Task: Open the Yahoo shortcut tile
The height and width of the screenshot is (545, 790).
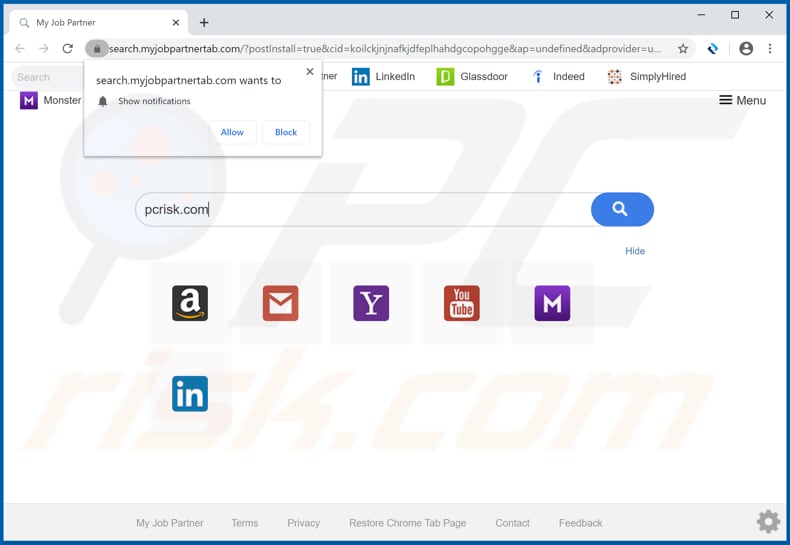Action: coord(371,303)
